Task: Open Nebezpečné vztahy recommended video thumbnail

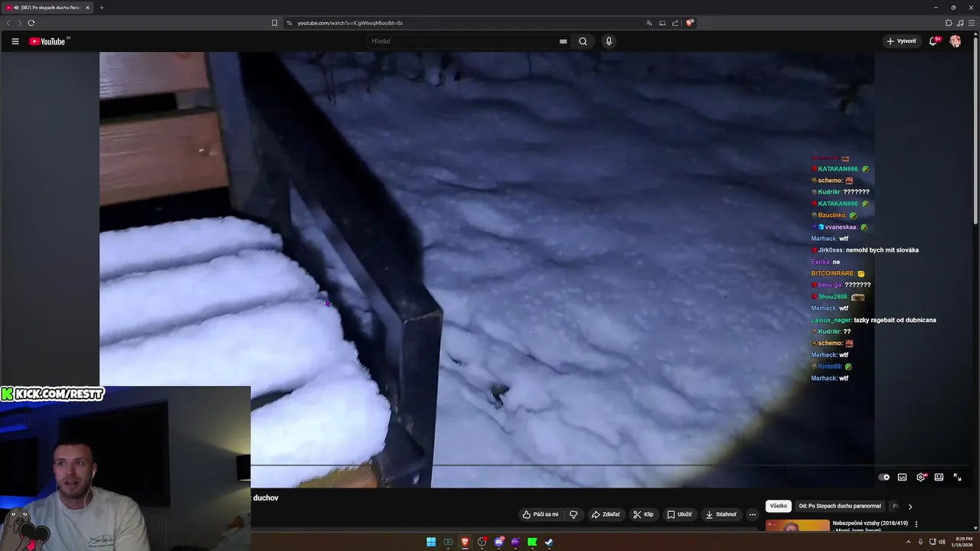Action: click(x=797, y=525)
